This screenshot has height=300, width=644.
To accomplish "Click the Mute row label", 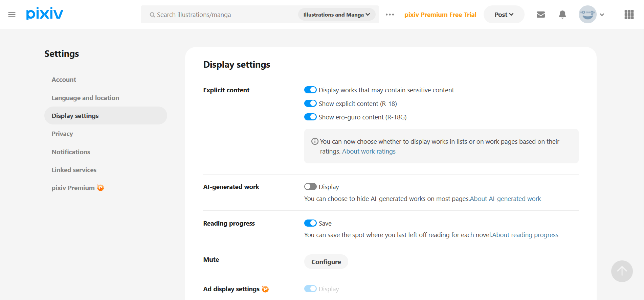I will pos(211,260).
